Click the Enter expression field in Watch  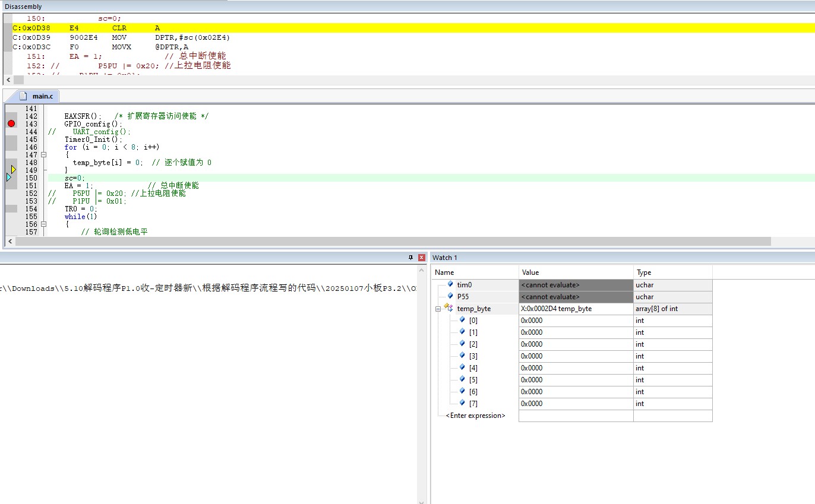tap(476, 416)
